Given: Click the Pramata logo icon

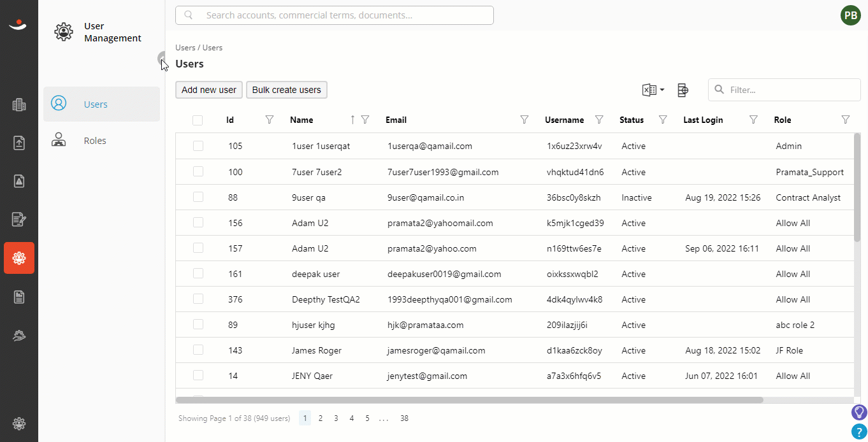Looking at the screenshot, I should pyautogui.click(x=18, y=25).
